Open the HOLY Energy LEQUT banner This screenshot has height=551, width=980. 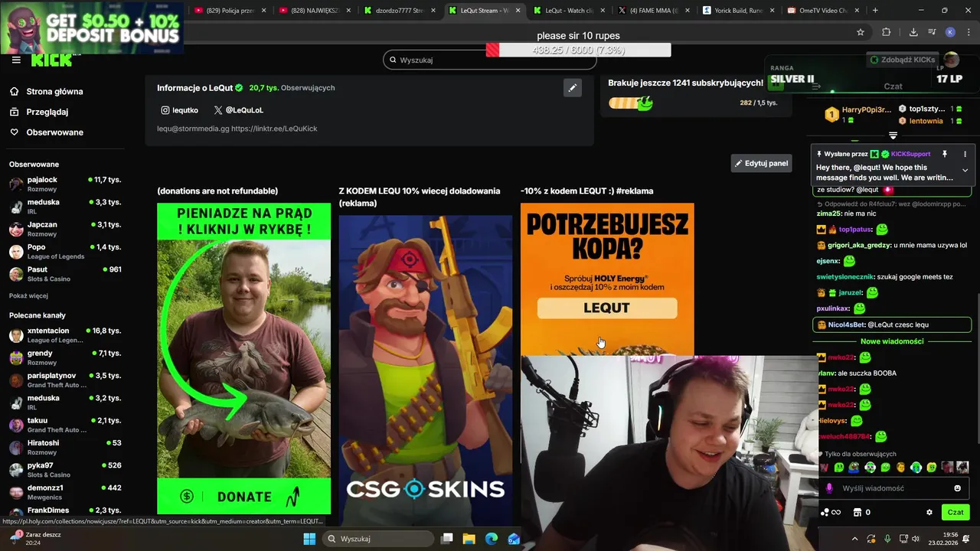(607, 279)
